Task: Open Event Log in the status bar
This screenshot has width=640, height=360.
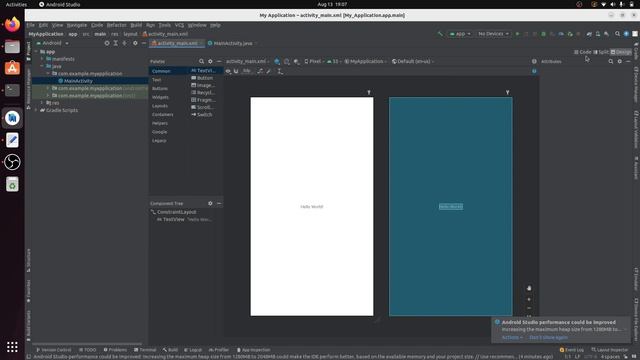Action: click(x=571, y=350)
